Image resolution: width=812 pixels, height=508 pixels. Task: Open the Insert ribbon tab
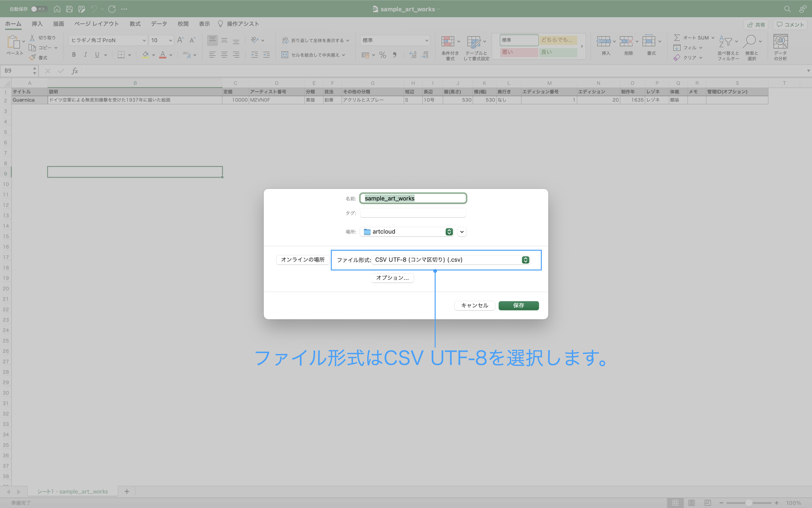point(37,24)
